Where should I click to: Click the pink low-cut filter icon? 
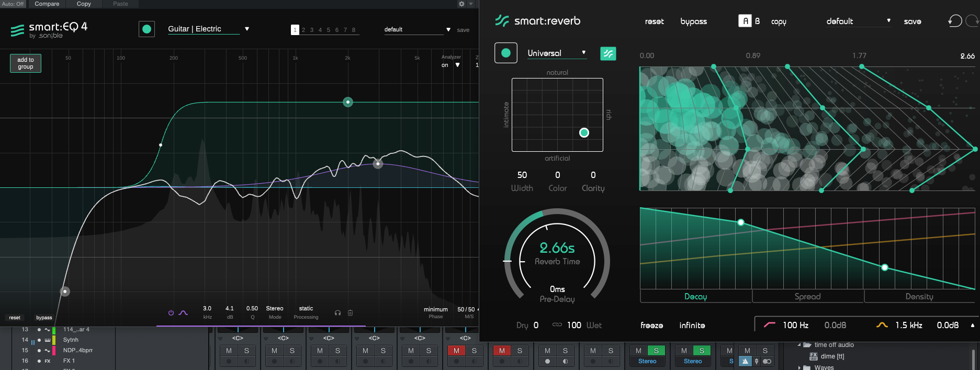click(770, 325)
